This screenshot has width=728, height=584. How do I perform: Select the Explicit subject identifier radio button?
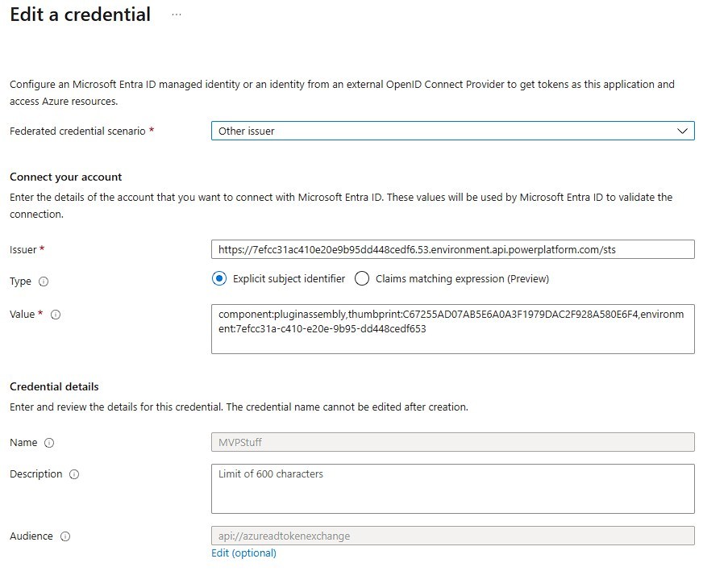tap(219, 278)
